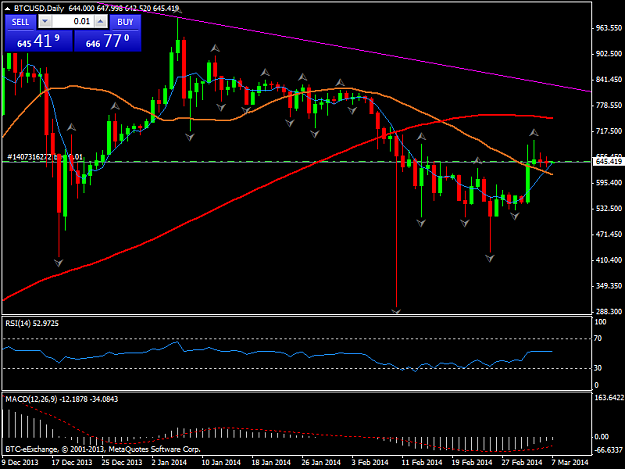The image size is (625, 469).
Task: Click the 778.550 price axis label
Action: click(609, 105)
